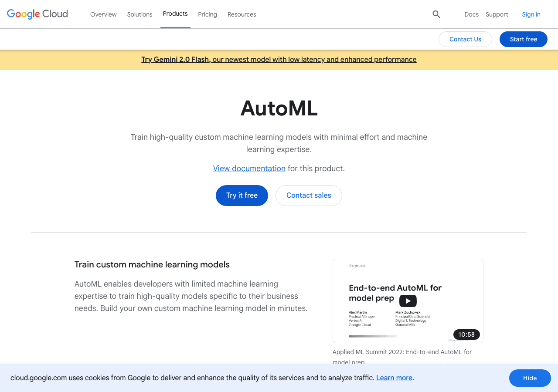
Task: Open View documentation for AutoML
Action: 249,168
